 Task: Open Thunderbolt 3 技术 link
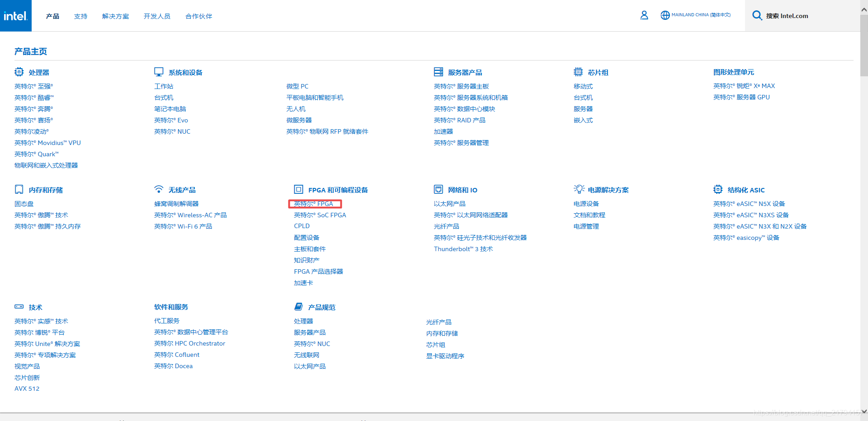coord(463,249)
